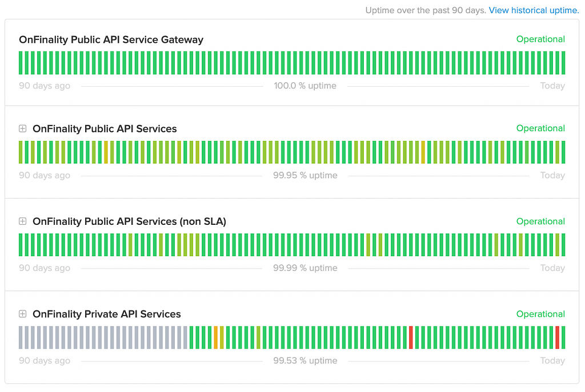Click the 99.53 % uptime value
The image size is (585, 392).
point(305,361)
